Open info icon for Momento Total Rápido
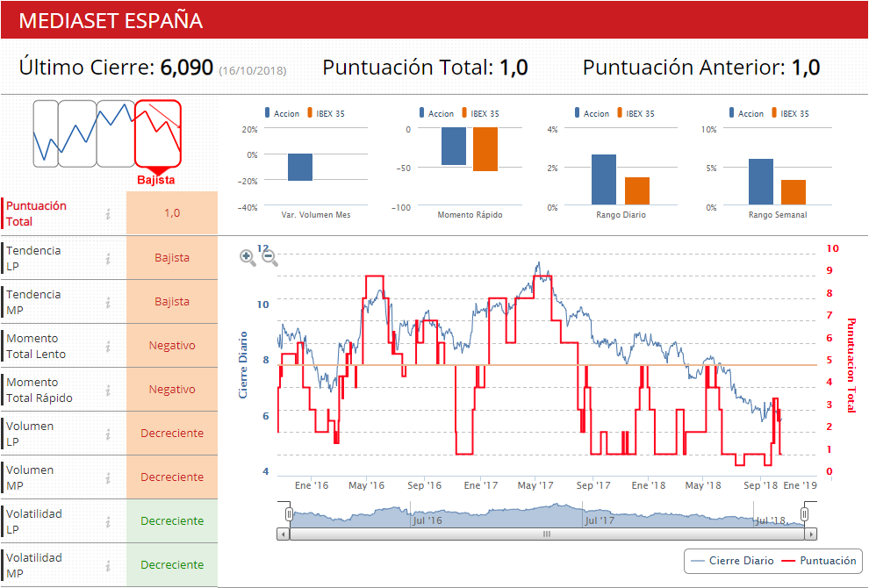 [x=108, y=391]
